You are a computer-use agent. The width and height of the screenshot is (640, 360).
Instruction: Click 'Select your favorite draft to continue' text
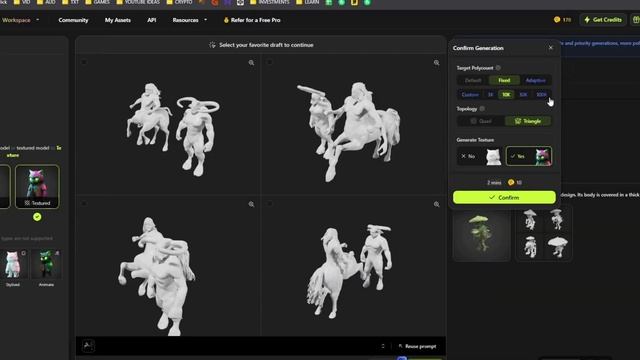(x=266, y=45)
